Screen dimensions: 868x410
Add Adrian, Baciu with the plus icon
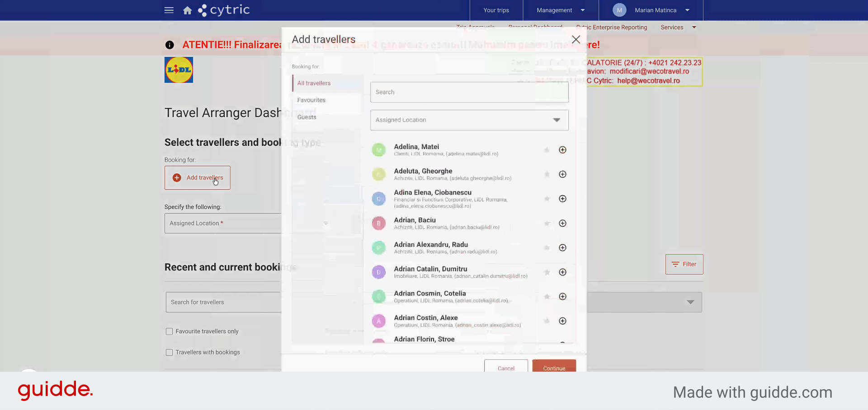pos(562,223)
